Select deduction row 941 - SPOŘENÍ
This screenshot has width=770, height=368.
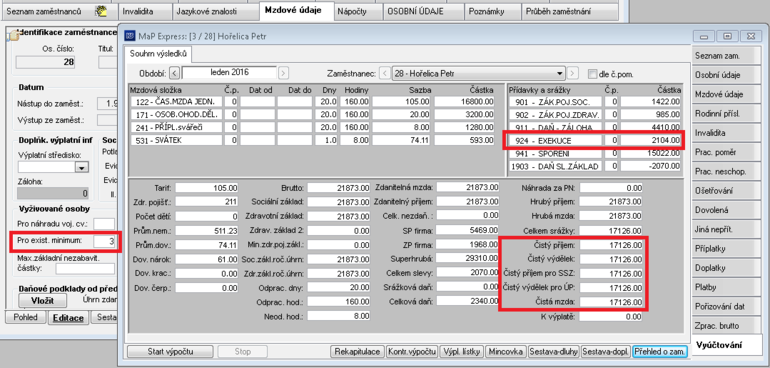tap(595, 153)
